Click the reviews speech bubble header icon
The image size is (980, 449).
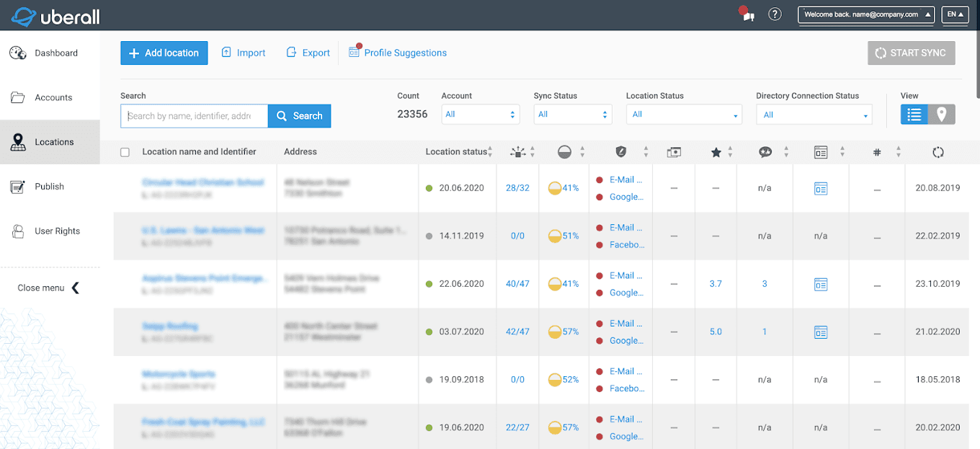[765, 152]
